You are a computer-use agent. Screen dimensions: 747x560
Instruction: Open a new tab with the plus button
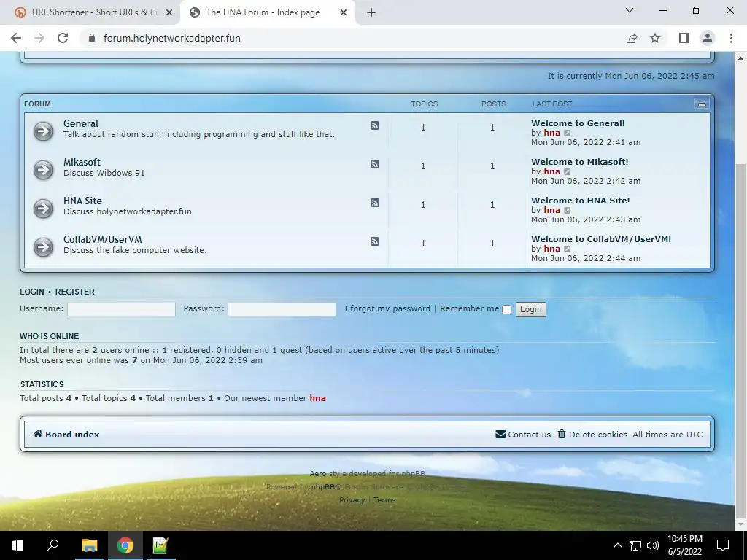pyautogui.click(x=371, y=12)
